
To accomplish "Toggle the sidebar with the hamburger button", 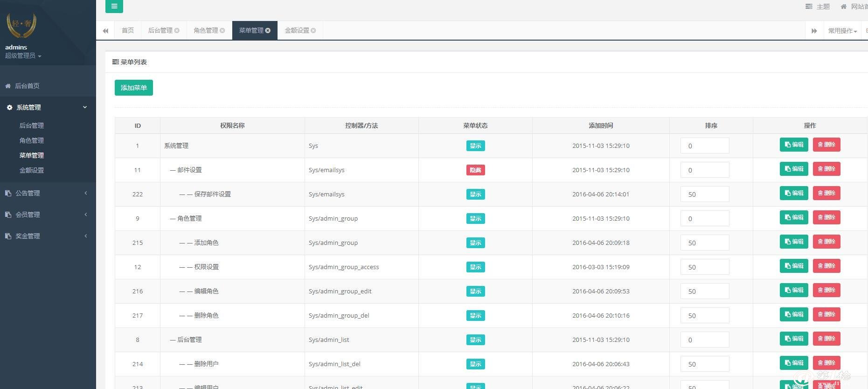I will (114, 7).
